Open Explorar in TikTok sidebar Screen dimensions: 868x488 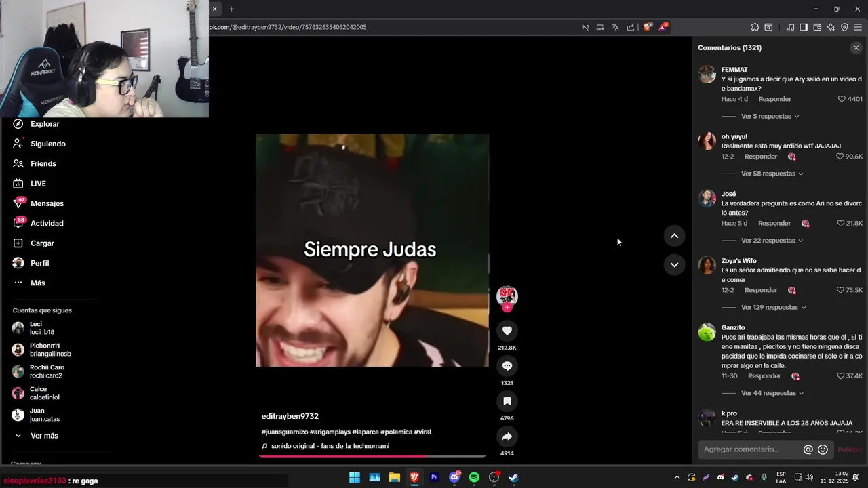coord(37,124)
